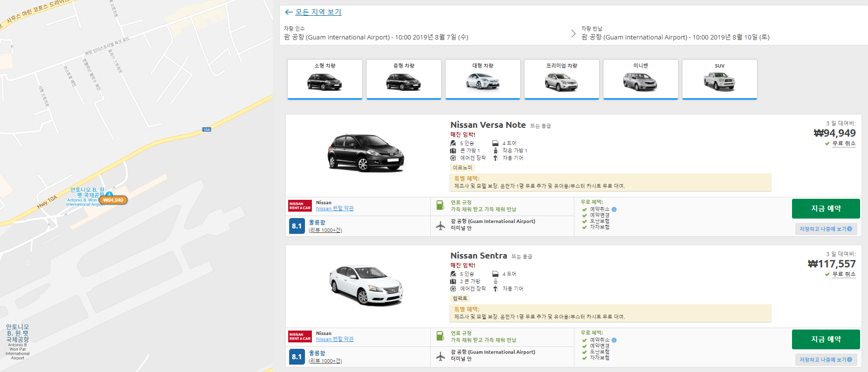Click the 특별 혜택 banner in Sentra card

[610, 313]
